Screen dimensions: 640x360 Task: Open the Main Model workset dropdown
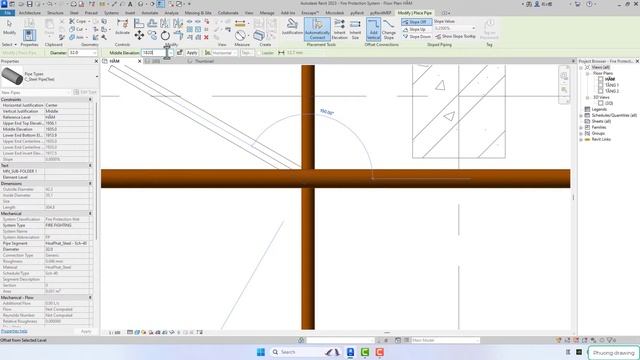(477, 340)
